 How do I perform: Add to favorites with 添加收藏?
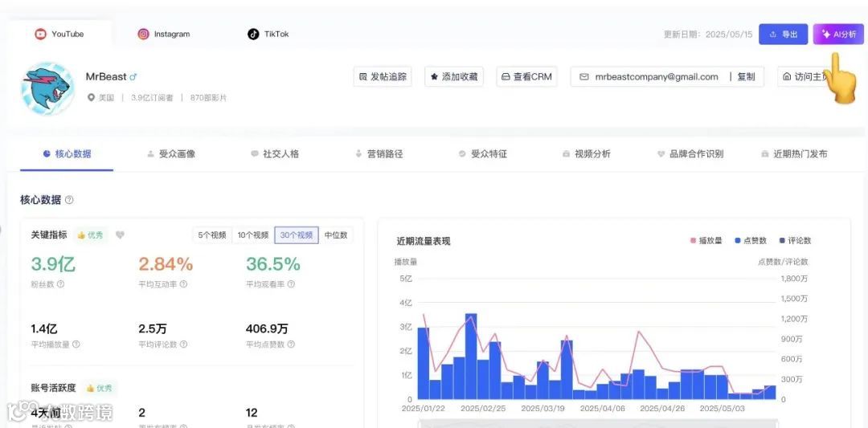pos(454,77)
